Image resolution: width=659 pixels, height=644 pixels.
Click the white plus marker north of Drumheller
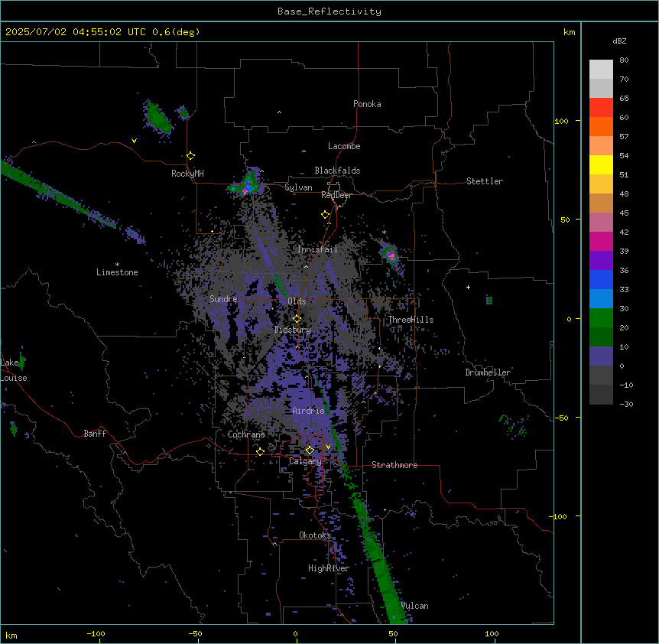[468, 287]
